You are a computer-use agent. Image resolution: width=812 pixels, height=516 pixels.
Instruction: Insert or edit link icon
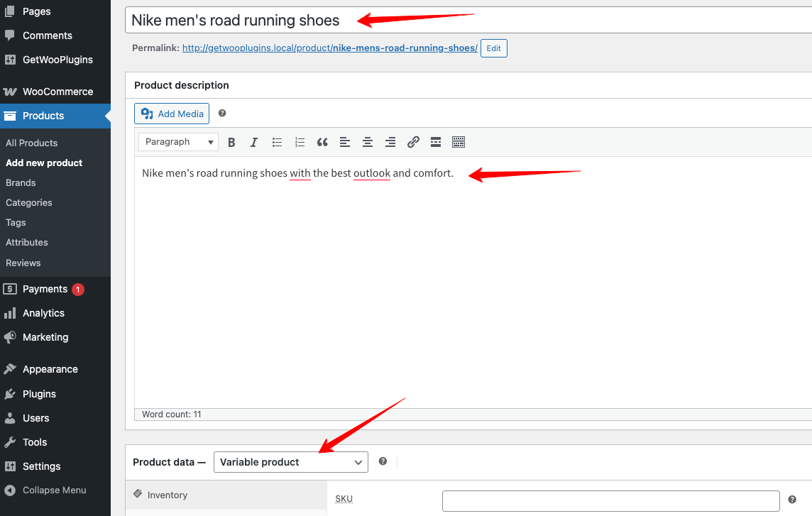coord(412,142)
